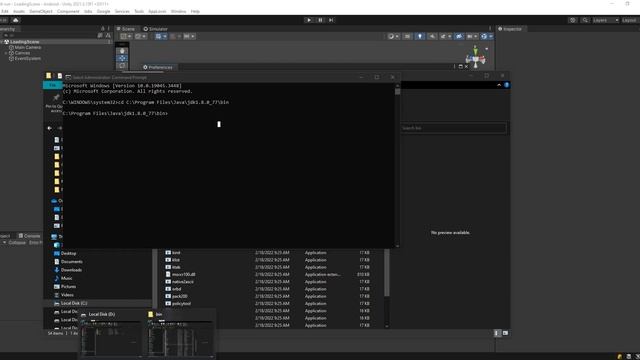Click the Local Disk (D:) taskbar preview thumbnail
Image resolution: width=640 pixels, height=360 pixels.
pos(111,336)
